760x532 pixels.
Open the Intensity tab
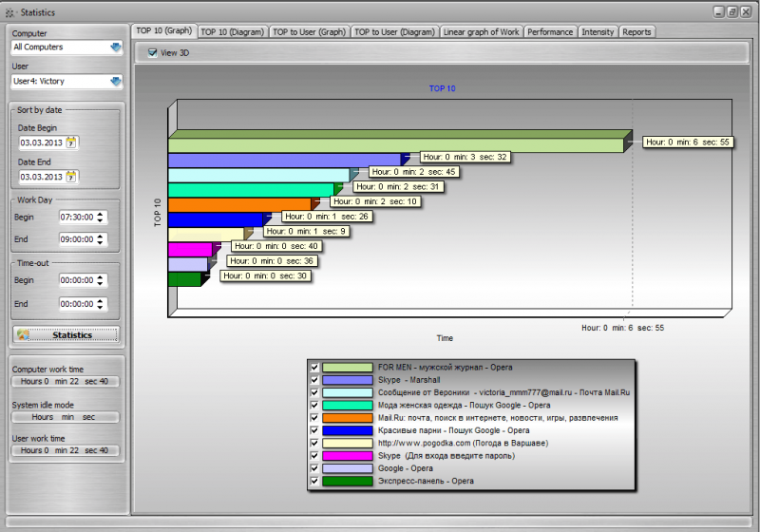click(598, 32)
